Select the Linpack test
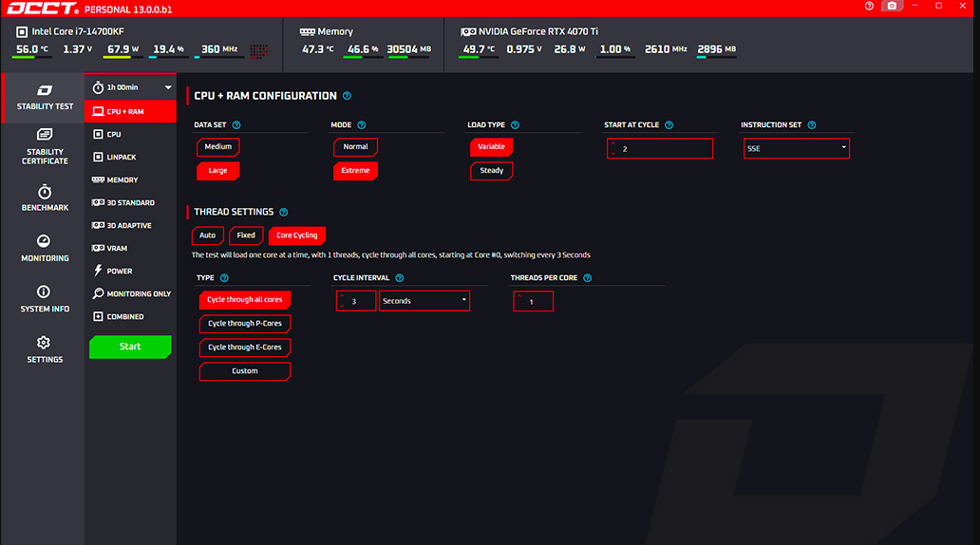The width and height of the screenshot is (980, 545). (x=131, y=157)
